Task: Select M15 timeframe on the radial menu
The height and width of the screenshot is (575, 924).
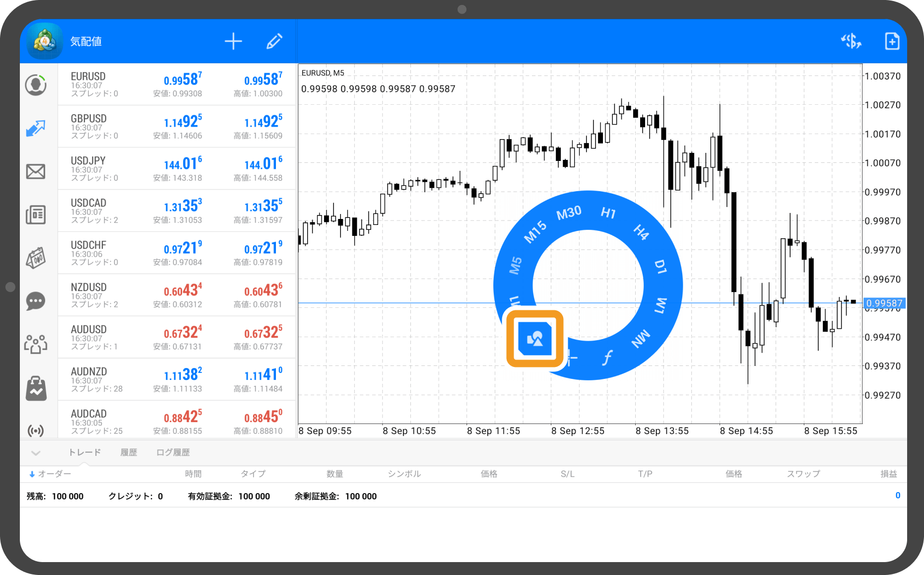Action: (x=535, y=232)
